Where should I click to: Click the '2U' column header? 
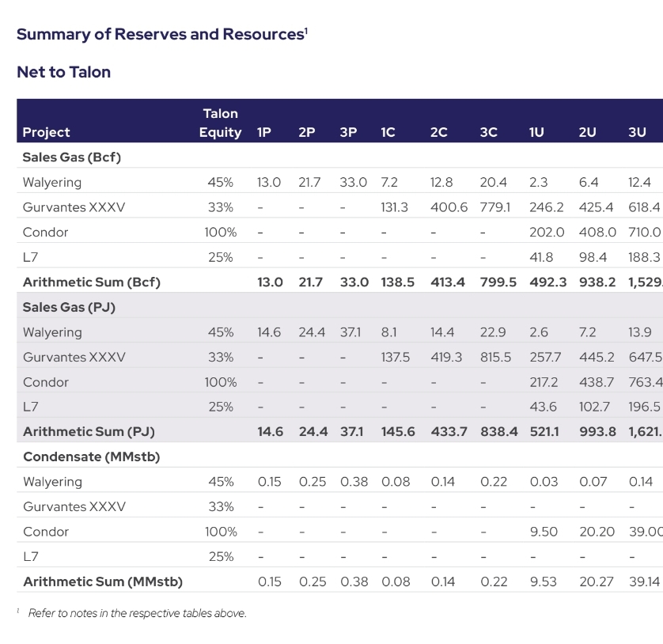(x=587, y=132)
